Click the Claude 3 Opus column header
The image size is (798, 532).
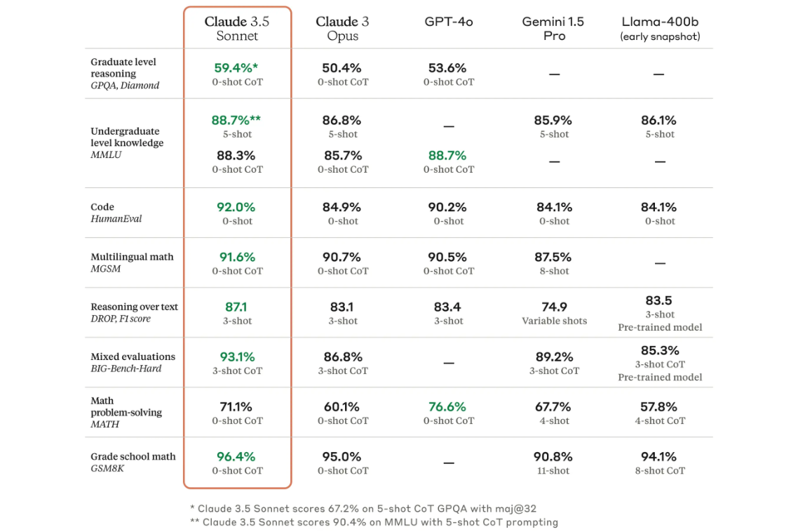click(342, 28)
